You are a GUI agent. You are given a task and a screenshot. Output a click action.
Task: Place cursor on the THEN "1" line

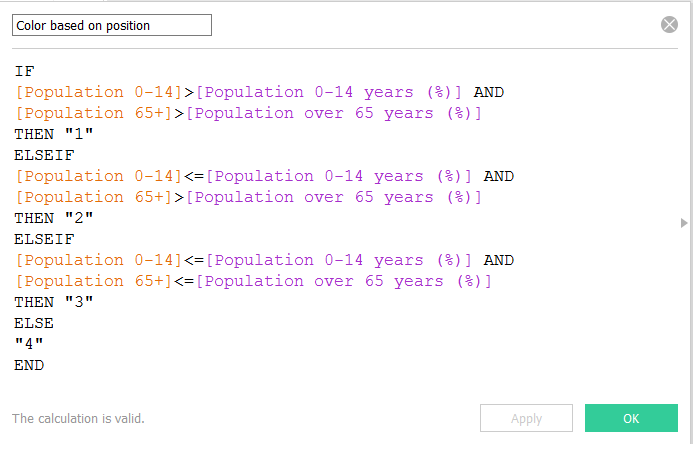click(53, 134)
